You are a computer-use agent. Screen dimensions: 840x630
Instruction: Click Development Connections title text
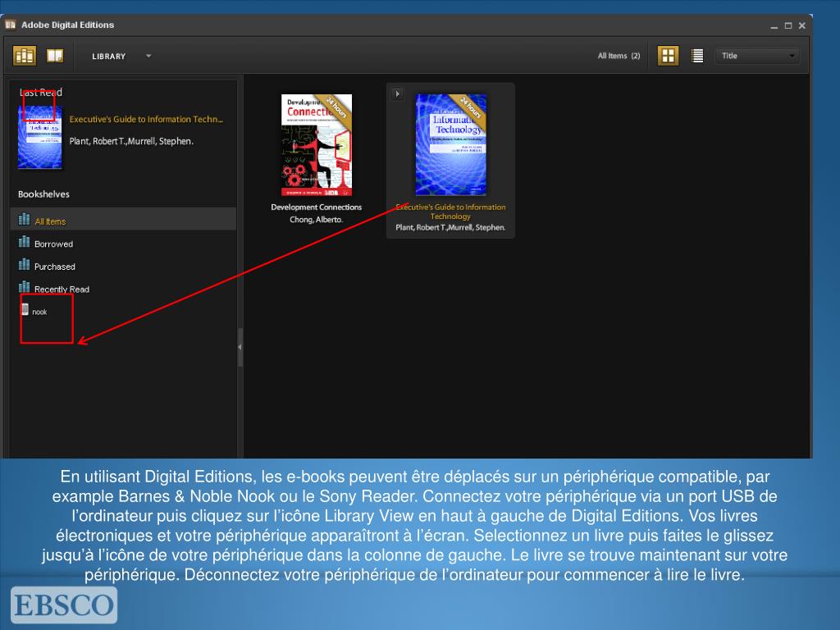click(316, 208)
